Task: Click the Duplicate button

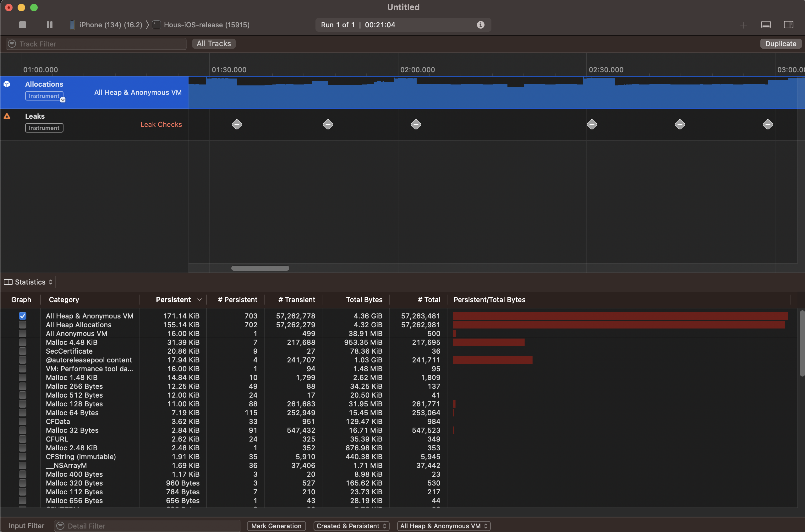Action: (780, 44)
